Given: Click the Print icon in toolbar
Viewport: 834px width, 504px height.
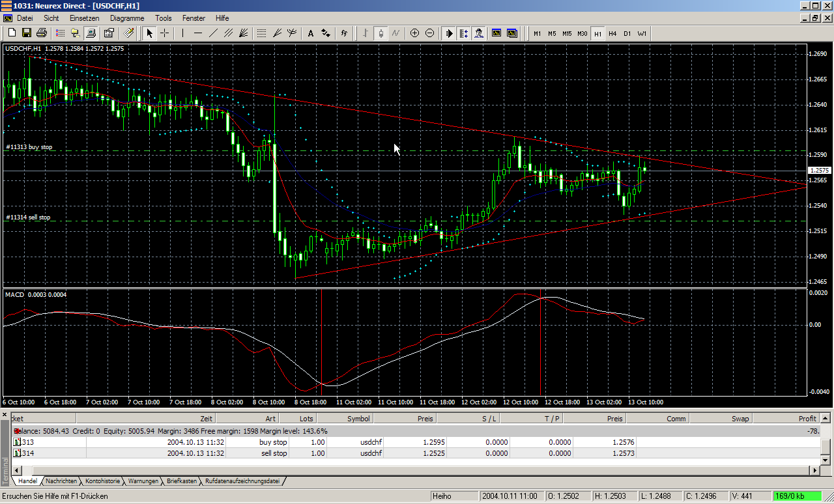Looking at the screenshot, I should coord(42,33).
